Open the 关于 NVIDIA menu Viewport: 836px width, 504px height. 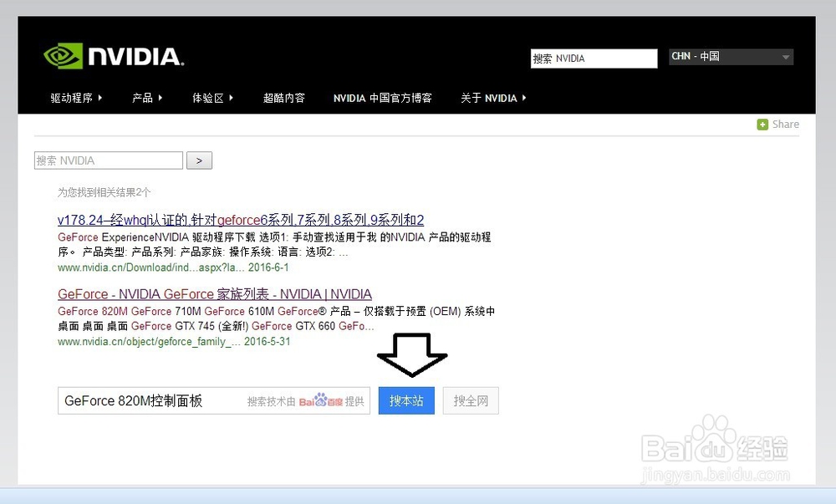click(x=493, y=98)
